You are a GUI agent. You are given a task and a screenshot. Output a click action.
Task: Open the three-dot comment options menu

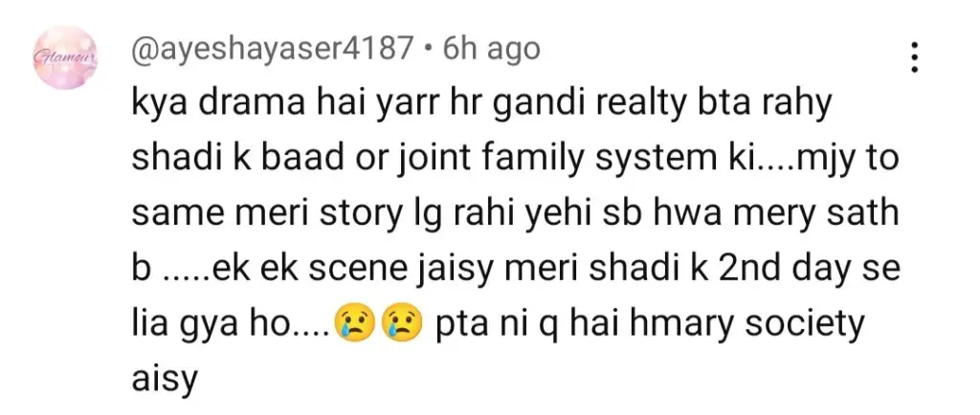tap(914, 57)
